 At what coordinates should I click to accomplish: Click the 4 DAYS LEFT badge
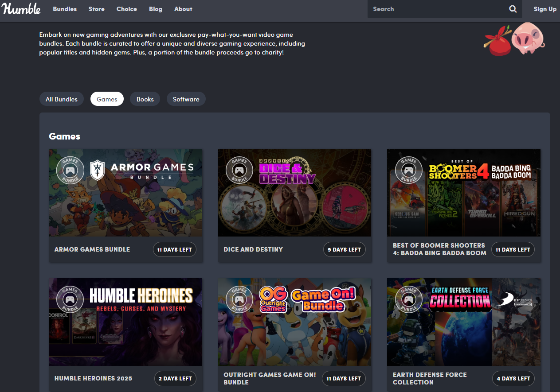(513, 379)
